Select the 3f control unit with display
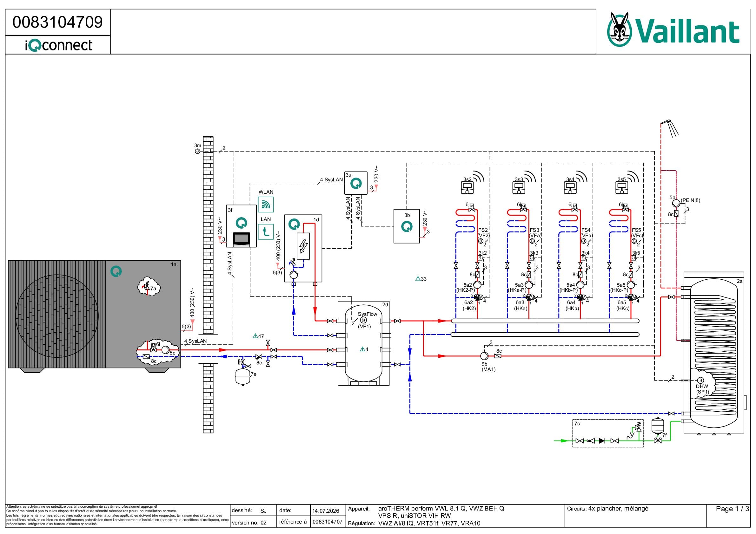This screenshot has width=756, height=534. tap(241, 226)
